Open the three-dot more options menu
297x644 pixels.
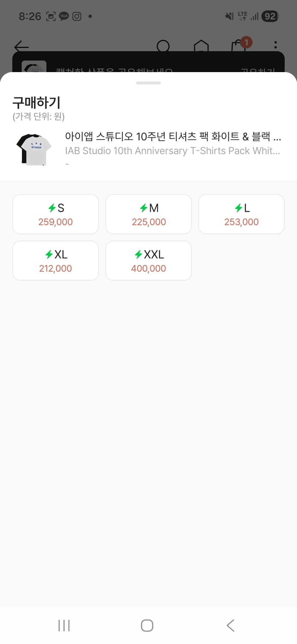point(276,46)
